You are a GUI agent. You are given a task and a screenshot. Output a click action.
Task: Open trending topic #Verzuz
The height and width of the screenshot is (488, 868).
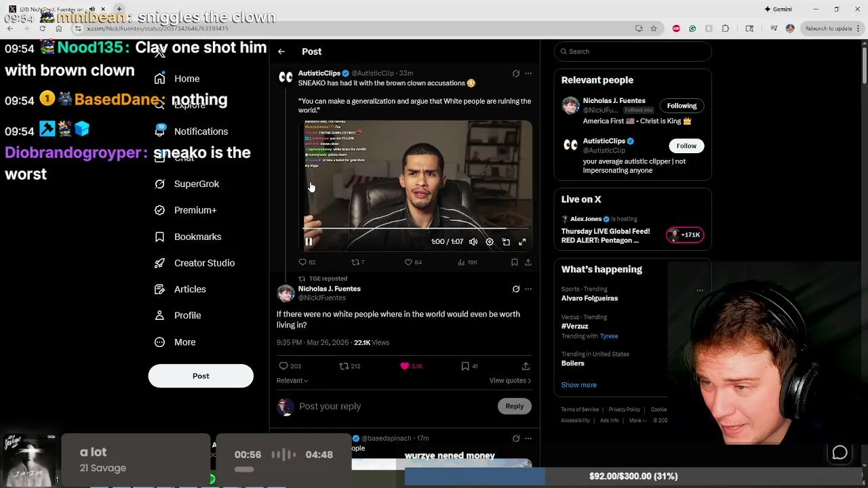pyautogui.click(x=574, y=327)
